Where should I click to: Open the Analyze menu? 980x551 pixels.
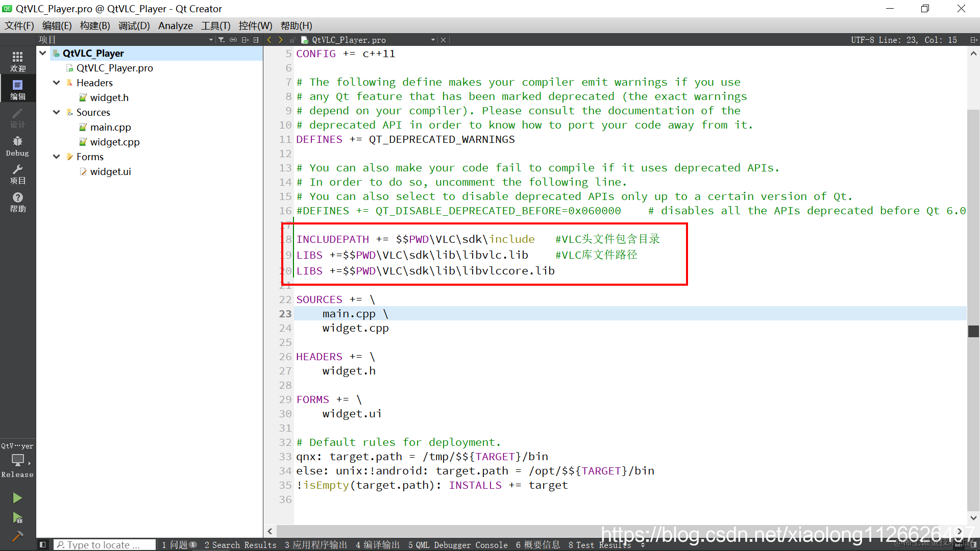(175, 26)
